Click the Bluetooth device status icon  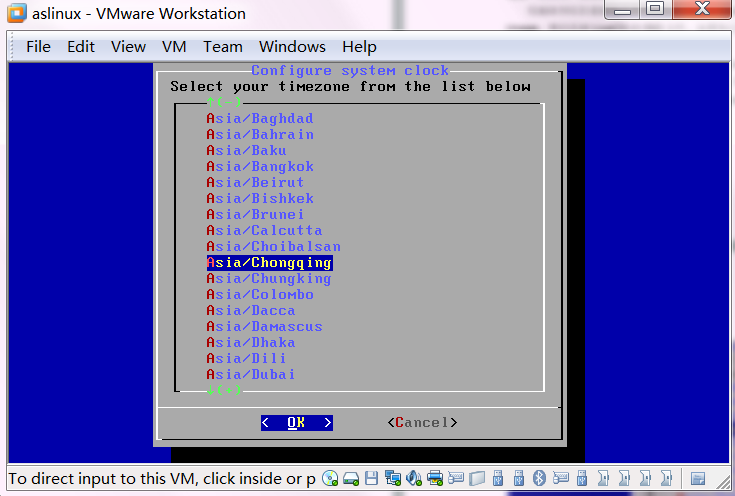click(539, 478)
